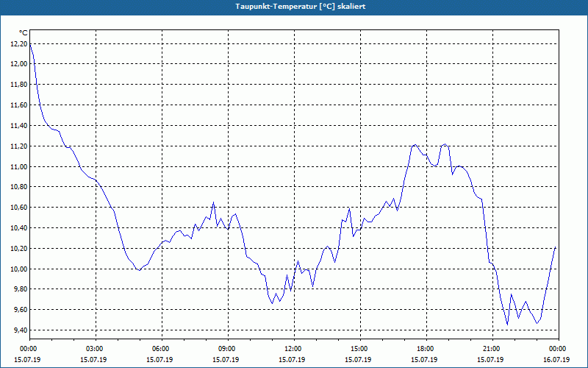The image size is (588, 368).
Task: Select the 11,80 y-axis label
Action: click(x=19, y=85)
